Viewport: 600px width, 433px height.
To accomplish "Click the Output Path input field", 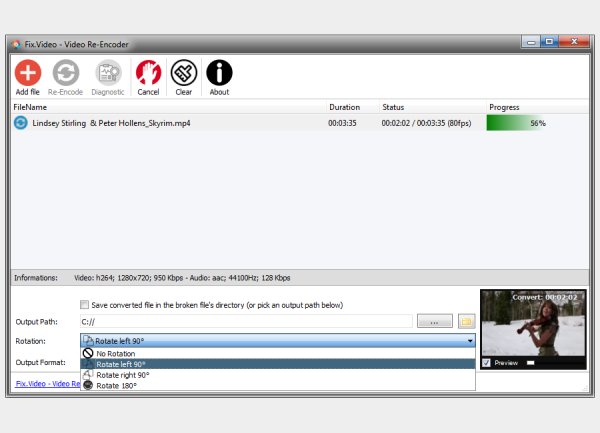I will click(246, 321).
